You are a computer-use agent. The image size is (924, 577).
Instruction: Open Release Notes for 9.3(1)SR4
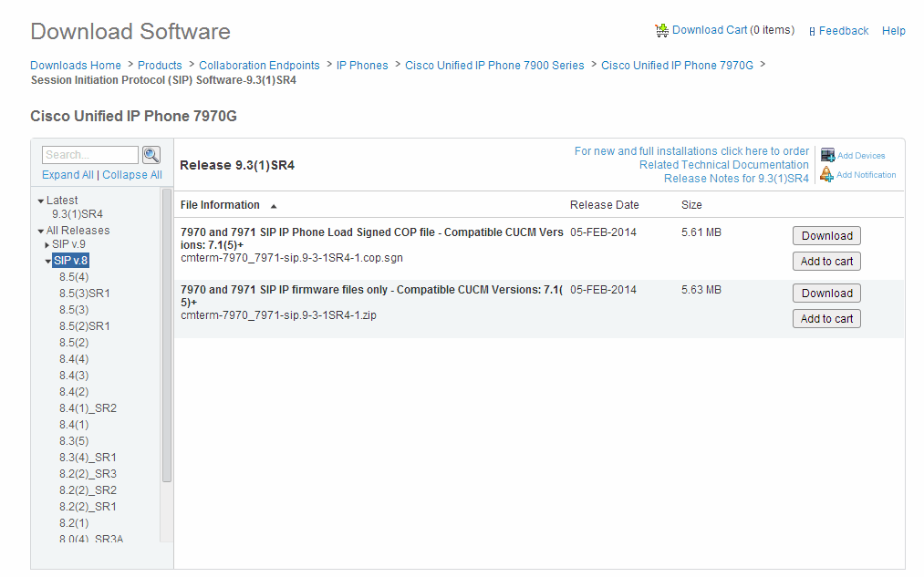(737, 179)
